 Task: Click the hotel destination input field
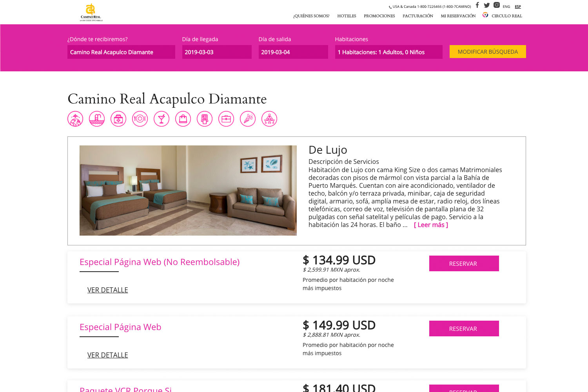121,52
